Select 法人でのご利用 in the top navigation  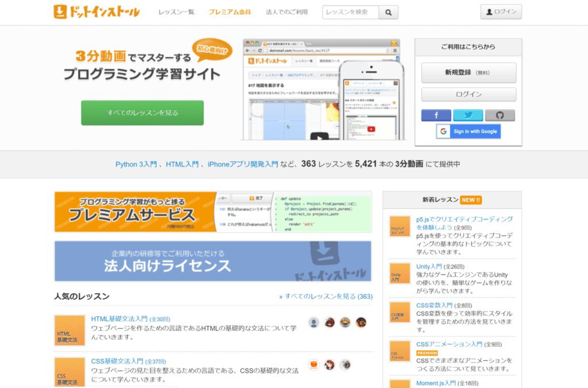tap(287, 12)
